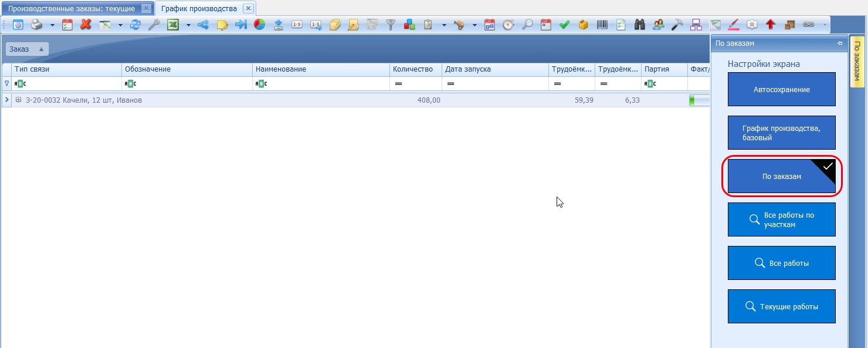Click the red X delete icon

pos(86,25)
